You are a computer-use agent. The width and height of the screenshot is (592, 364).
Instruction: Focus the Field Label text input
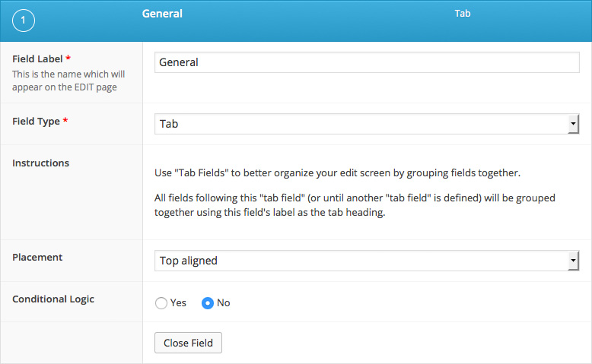(366, 62)
